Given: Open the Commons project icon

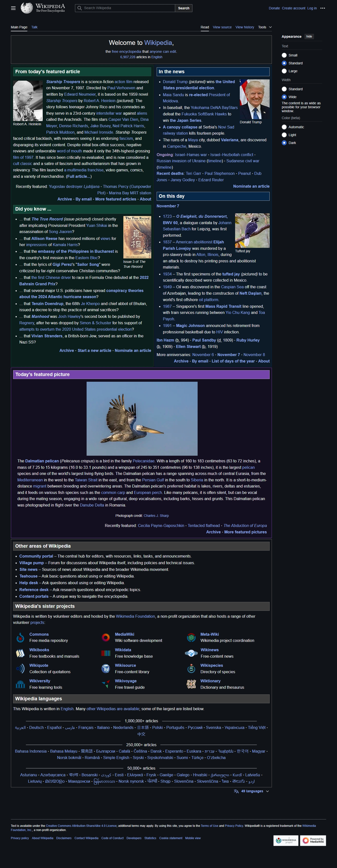Looking at the screenshot, I should [20, 637].
